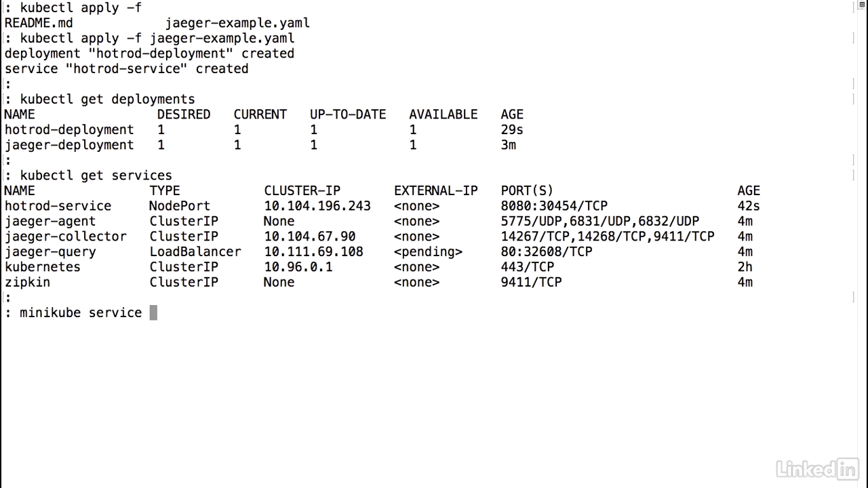Image resolution: width=868 pixels, height=488 pixels.
Task: Click the jaeger-example.yaml filename suggestion
Action: point(237,23)
